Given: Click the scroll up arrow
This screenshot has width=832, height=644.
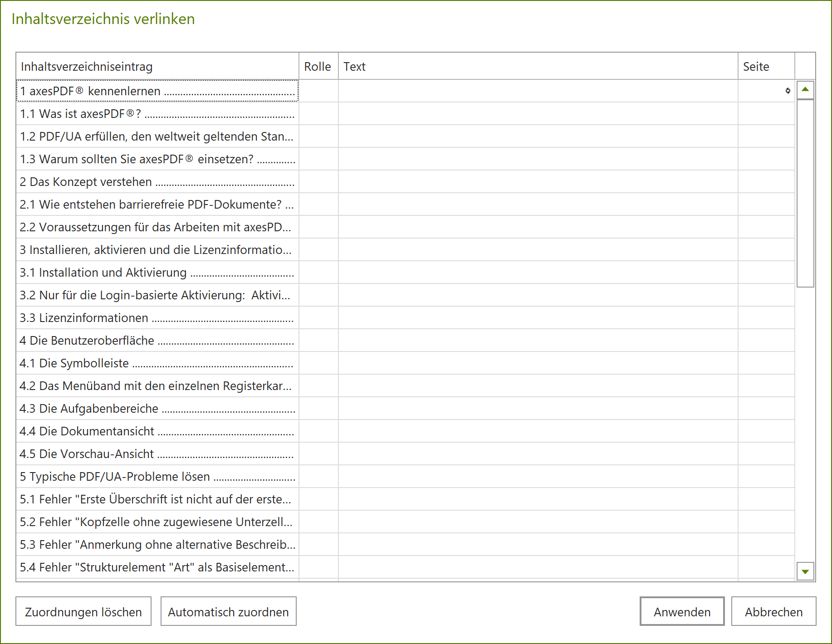Looking at the screenshot, I should [805, 90].
